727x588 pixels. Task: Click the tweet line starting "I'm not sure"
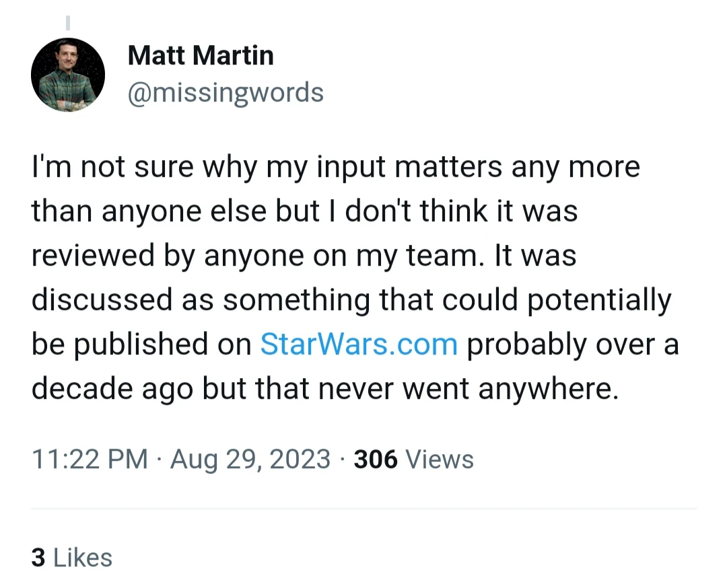pos(335,167)
